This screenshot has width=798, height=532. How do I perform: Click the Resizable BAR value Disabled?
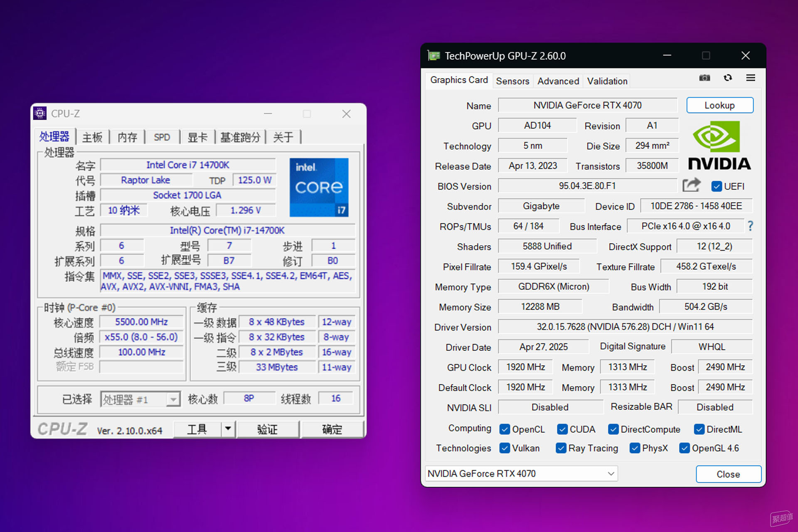pos(715,407)
